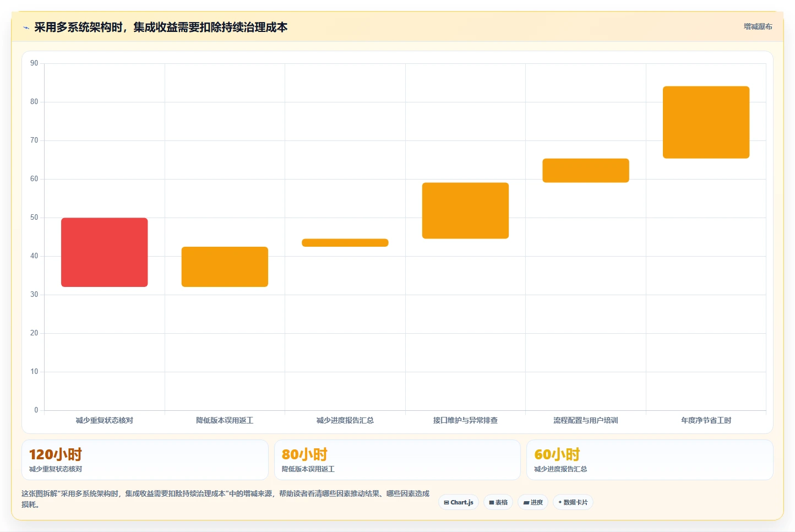Select the red 减少重复状态核对 bar

[x=105, y=252]
